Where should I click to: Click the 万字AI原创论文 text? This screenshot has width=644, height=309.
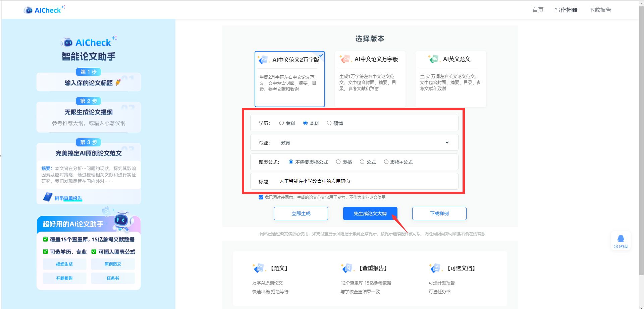coord(267,283)
